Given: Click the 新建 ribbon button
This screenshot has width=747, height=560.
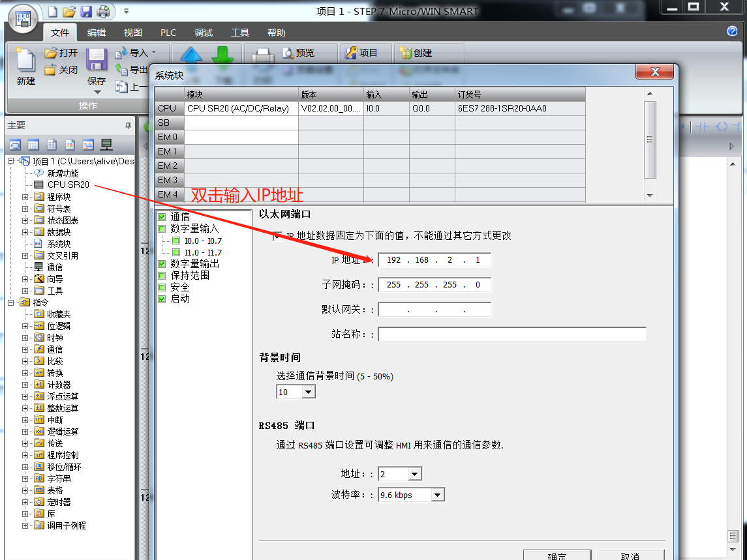Looking at the screenshot, I should point(25,66).
